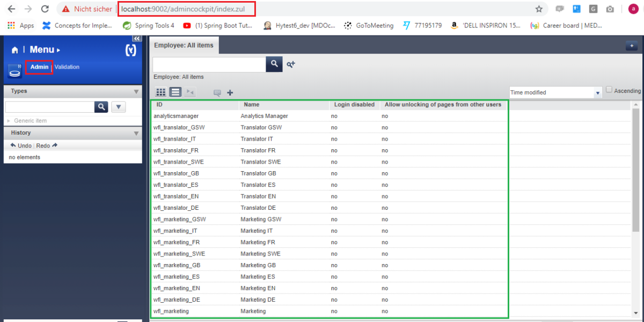Image resolution: width=644 pixels, height=322 pixels.
Task: Enable the Ascending checkbox
Action: [x=609, y=90]
